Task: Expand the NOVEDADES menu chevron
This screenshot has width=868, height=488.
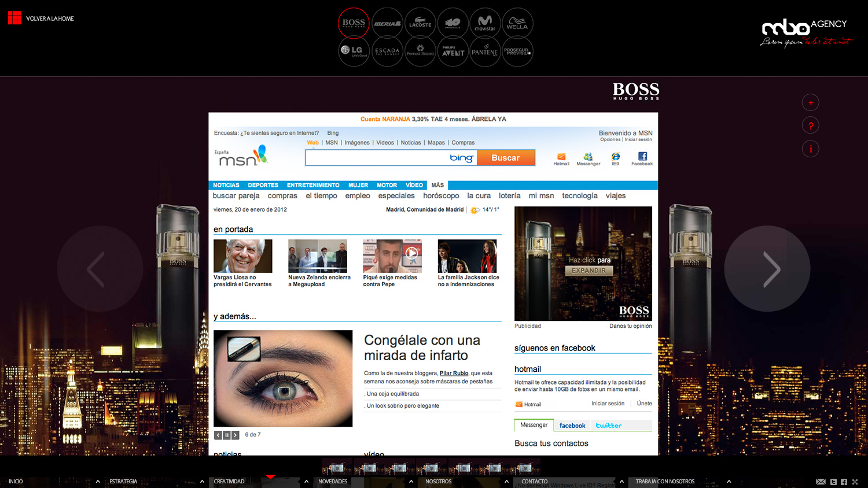Action: point(411,482)
